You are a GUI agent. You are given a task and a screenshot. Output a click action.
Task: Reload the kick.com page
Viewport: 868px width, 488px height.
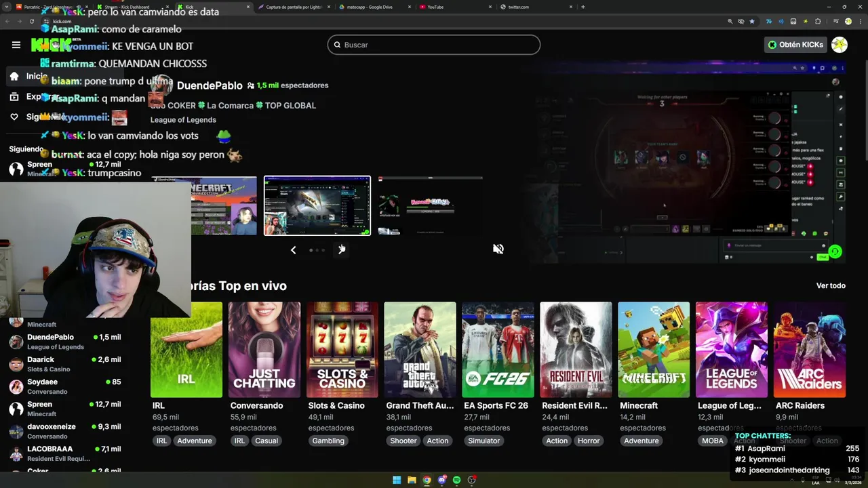(31, 21)
